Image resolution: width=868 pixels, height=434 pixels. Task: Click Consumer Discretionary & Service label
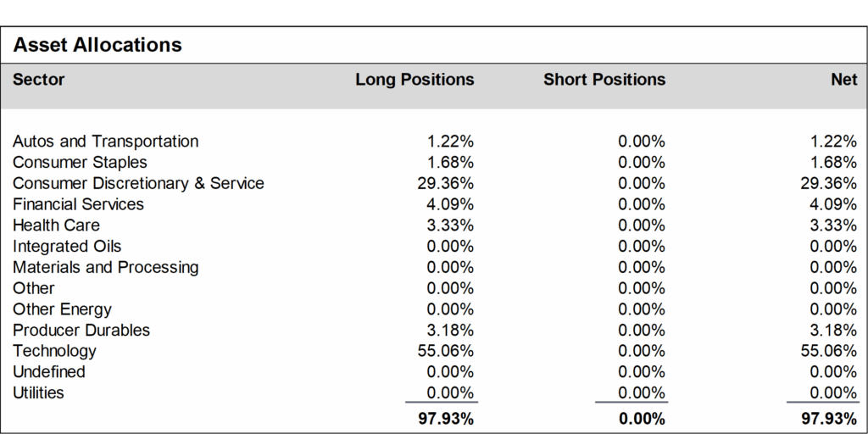click(x=138, y=184)
